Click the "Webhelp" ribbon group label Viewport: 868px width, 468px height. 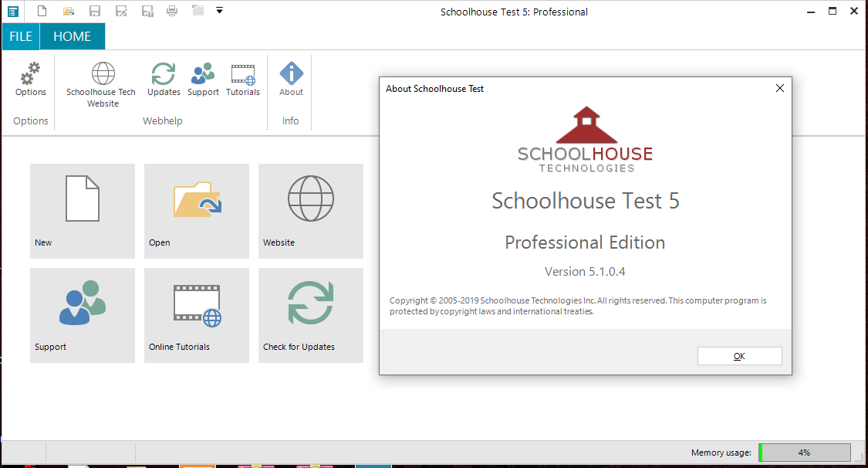(163, 120)
